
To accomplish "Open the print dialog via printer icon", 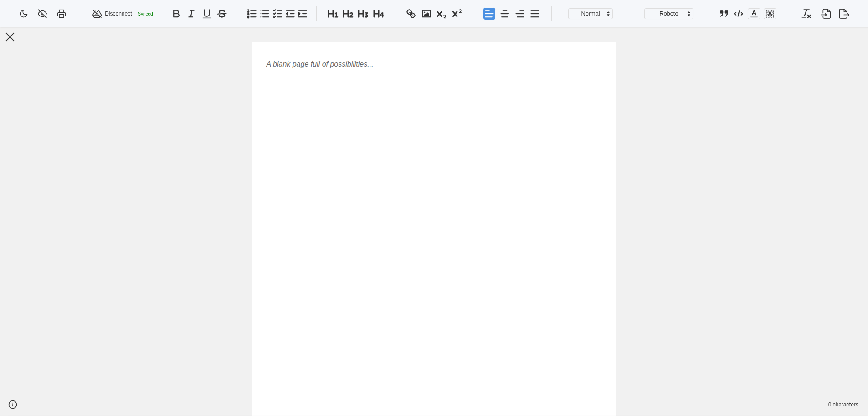I will point(61,14).
